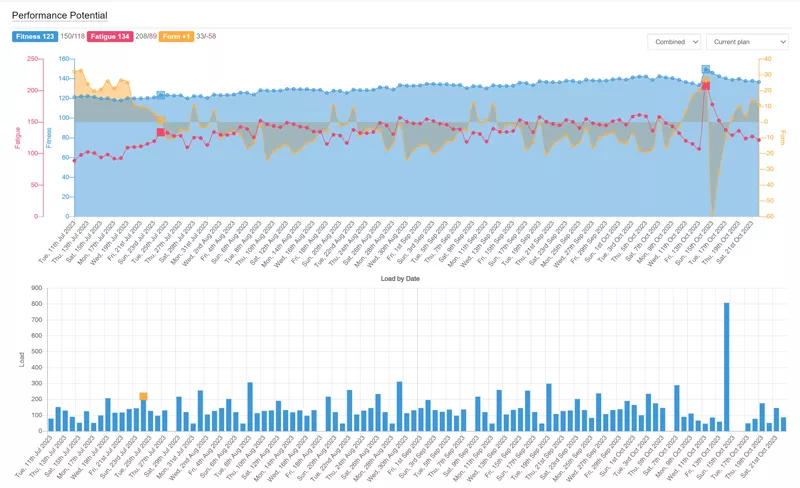Click the Load by Date chart title
Screen dimensions: 800x488
pyautogui.click(x=400, y=279)
